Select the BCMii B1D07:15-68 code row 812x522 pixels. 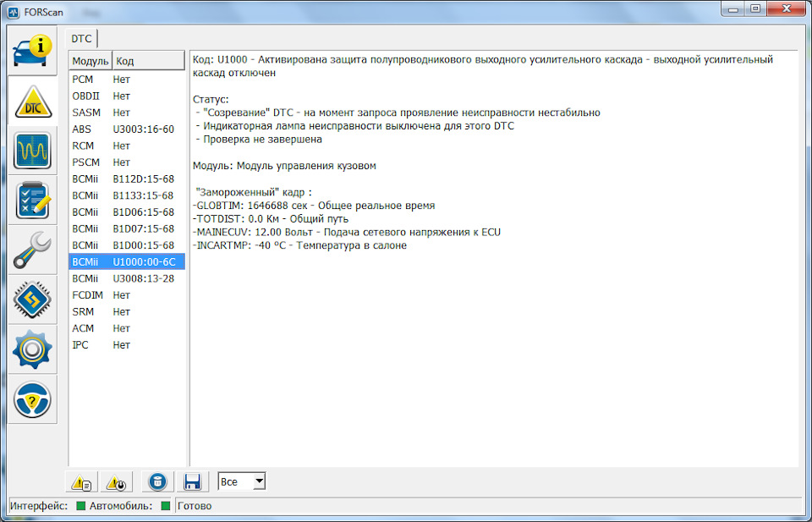(127, 228)
